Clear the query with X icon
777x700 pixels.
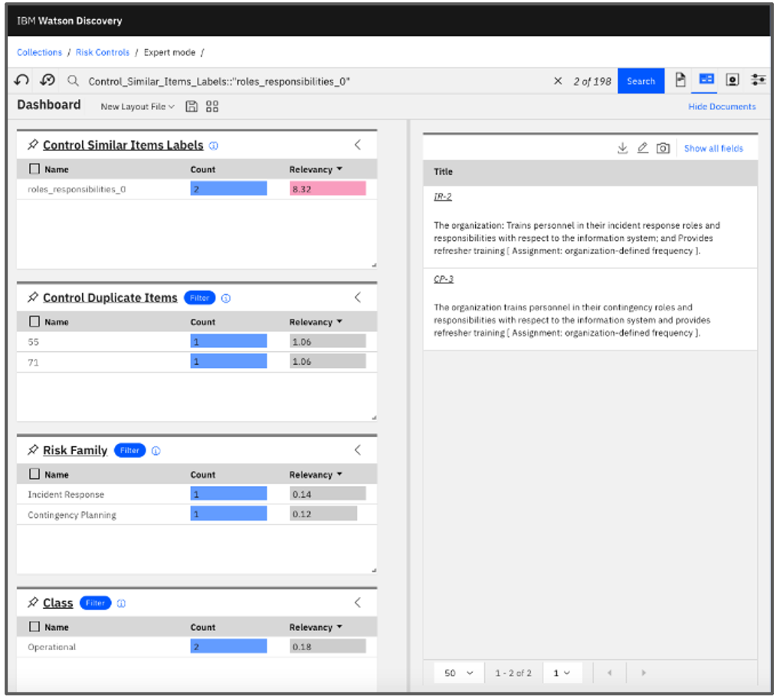[x=558, y=81]
